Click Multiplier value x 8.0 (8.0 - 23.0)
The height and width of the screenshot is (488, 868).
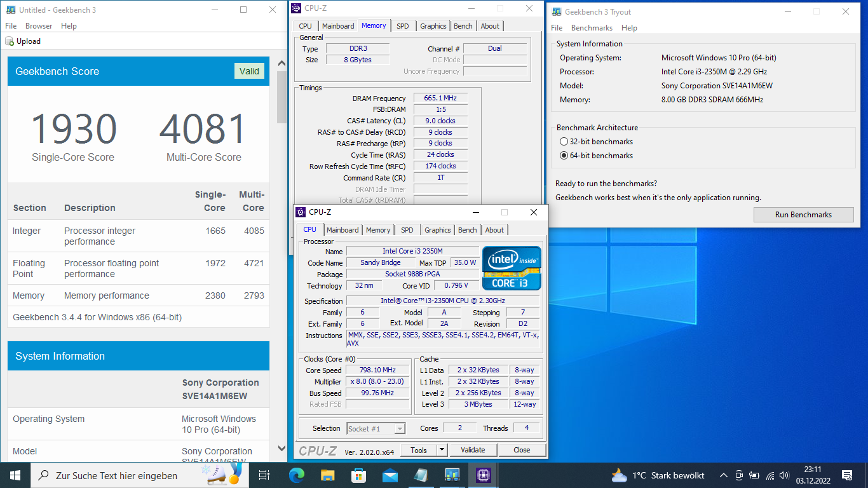click(377, 382)
